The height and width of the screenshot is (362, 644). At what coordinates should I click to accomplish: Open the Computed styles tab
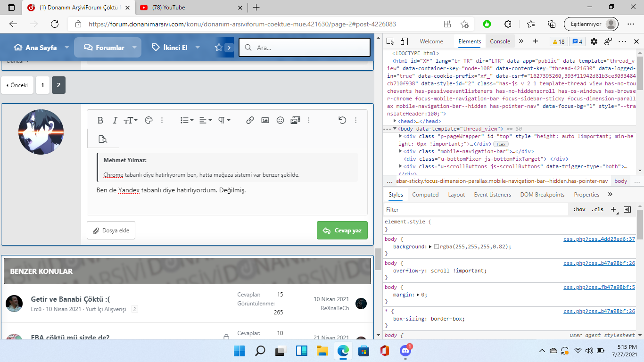[425, 195]
